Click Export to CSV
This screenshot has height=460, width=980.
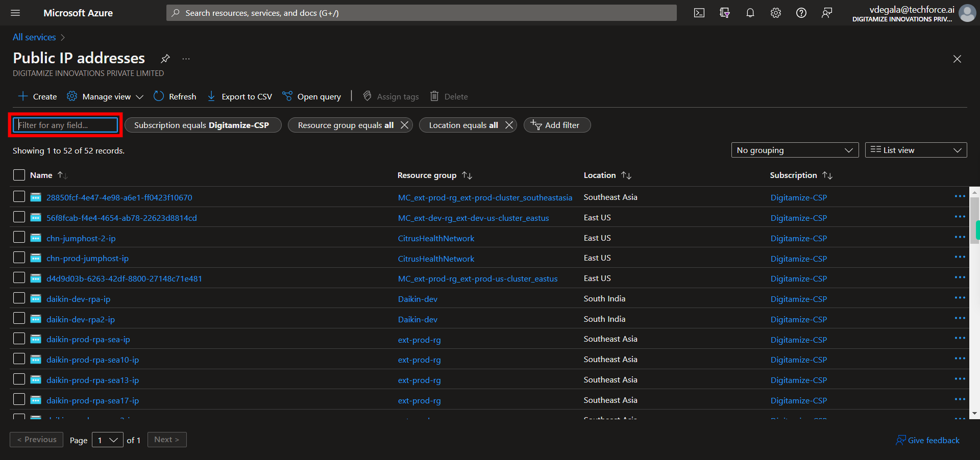point(239,96)
